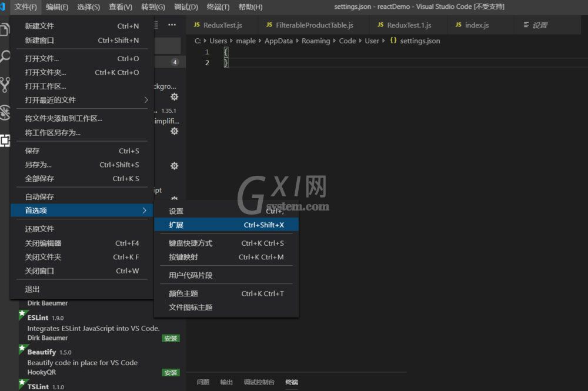Click the sidebar more actions ellipsis
The image size is (588, 391).
point(172,25)
